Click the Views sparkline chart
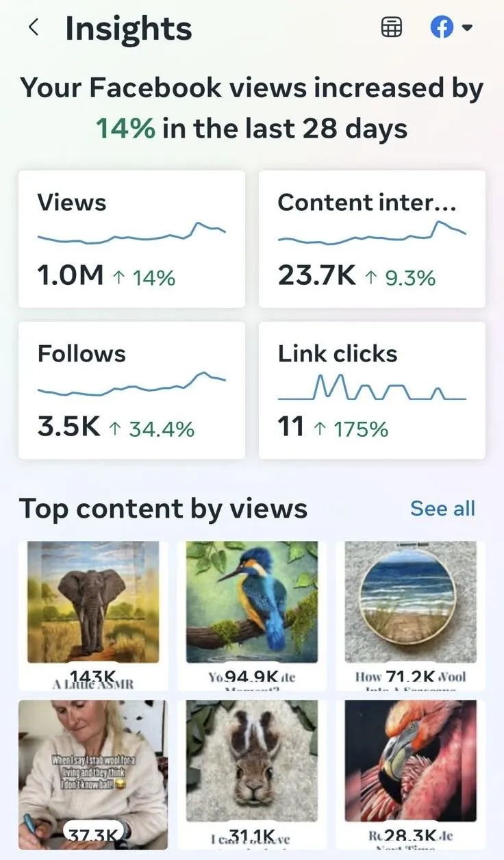Image resolution: width=504 pixels, height=860 pixels. 131,233
